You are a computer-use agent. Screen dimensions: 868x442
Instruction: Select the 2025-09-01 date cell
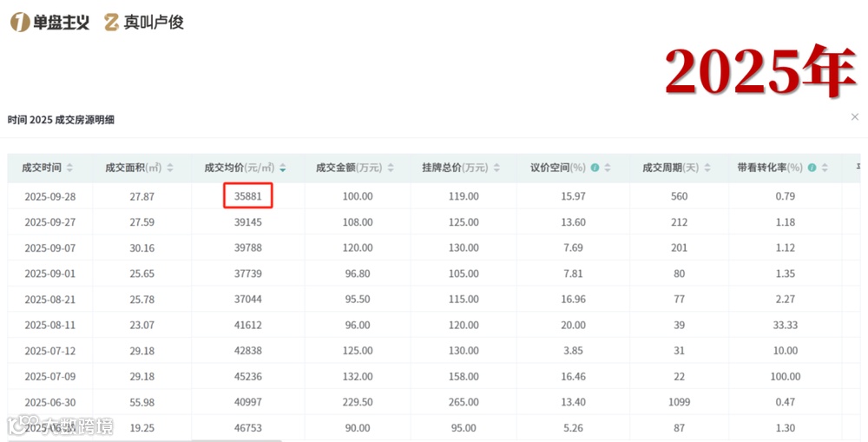(x=50, y=274)
